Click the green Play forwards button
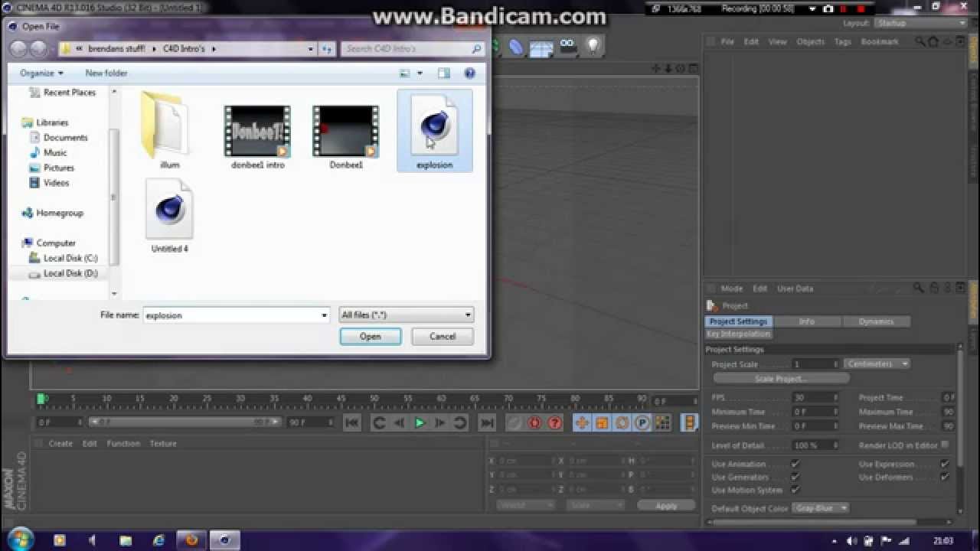This screenshot has height=551, width=980. pos(420,422)
